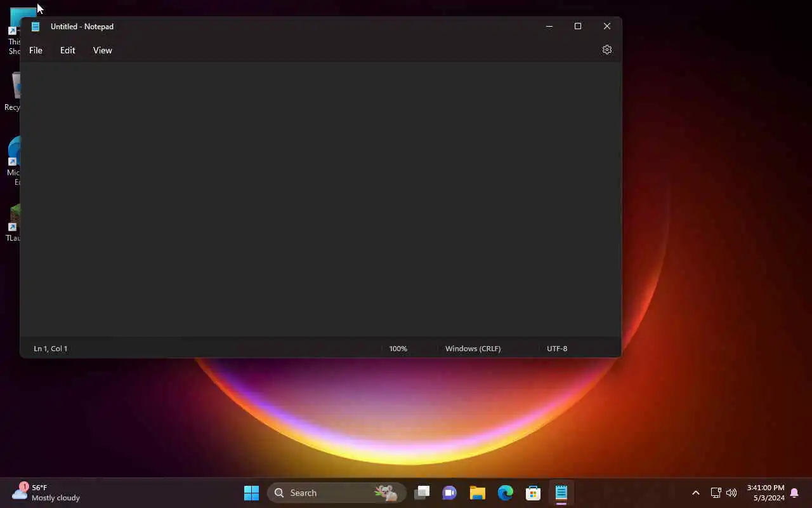Click the 100% zoom level indicator
Image resolution: width=812 pixels, height=508 pixels.
tap(398, 349)
